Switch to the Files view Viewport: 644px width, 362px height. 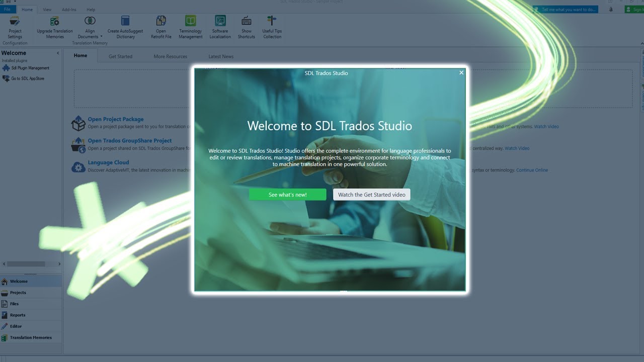tap(31, 304)
